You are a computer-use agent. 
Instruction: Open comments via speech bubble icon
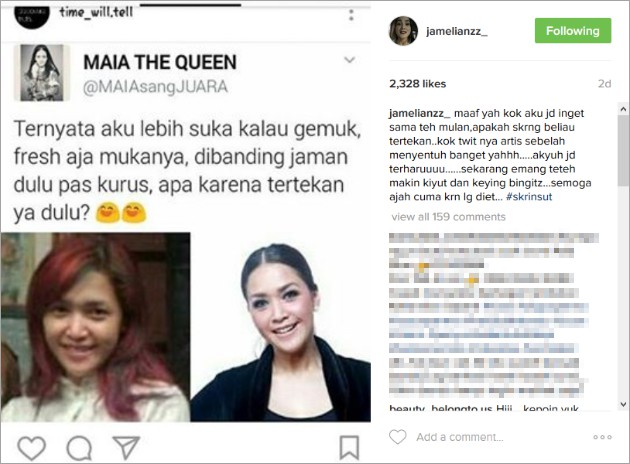point(79,448)
